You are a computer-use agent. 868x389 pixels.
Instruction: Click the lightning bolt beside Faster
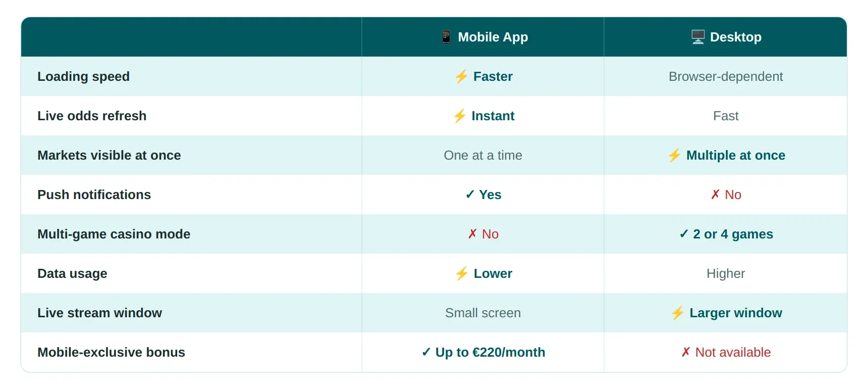tap(461, 76)
